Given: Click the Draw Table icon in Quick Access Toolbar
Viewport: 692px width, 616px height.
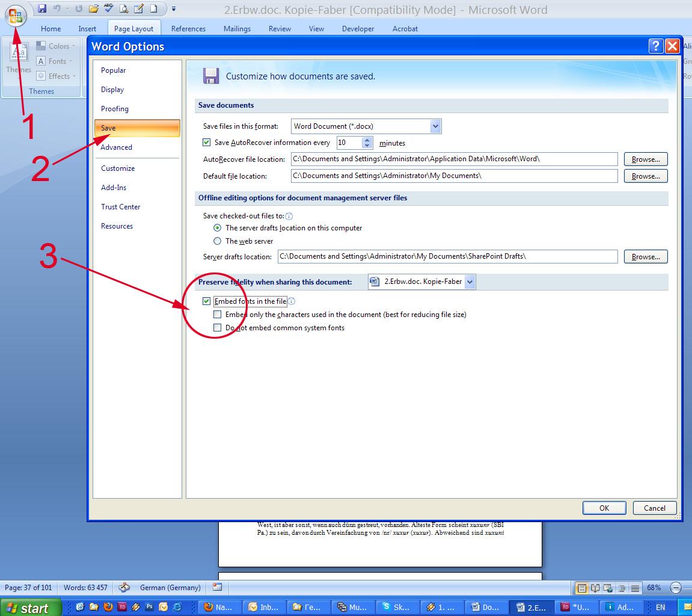Looking at the screenshot, I should 138,8.
